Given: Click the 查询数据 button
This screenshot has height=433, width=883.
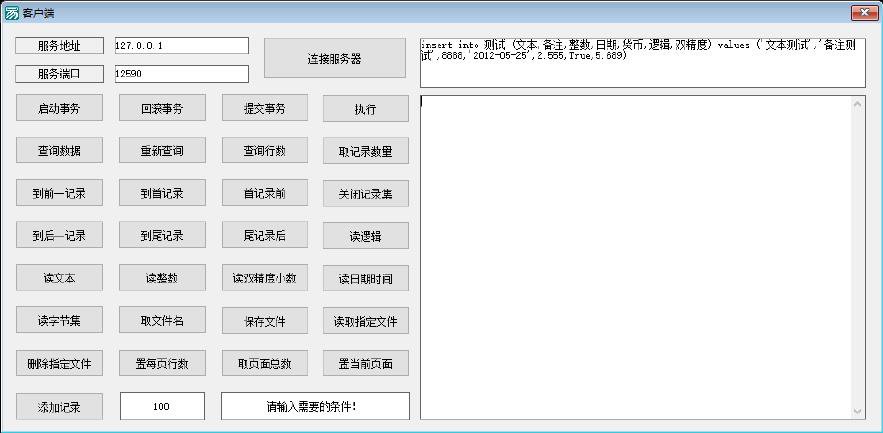Looking at the screenshot, I should coord(59,151).
